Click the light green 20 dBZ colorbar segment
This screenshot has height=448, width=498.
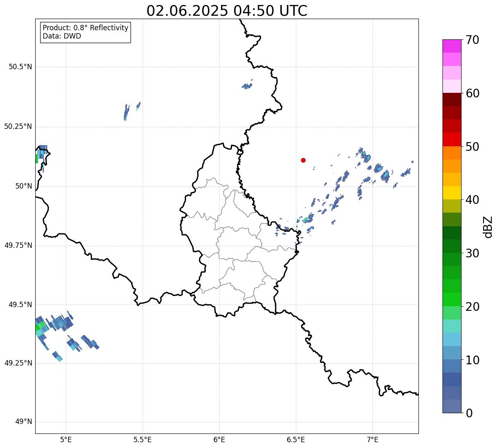pyautogui.click(x=452, y=313)
